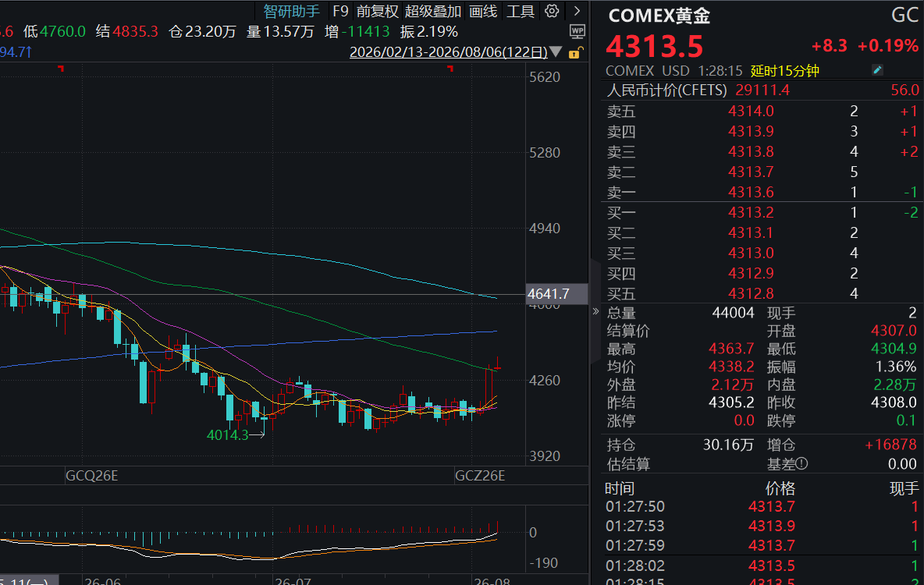Screen dimensions: 924x585
Task: Select the 买四 price 4312.9
Action: tap(751, 273)
